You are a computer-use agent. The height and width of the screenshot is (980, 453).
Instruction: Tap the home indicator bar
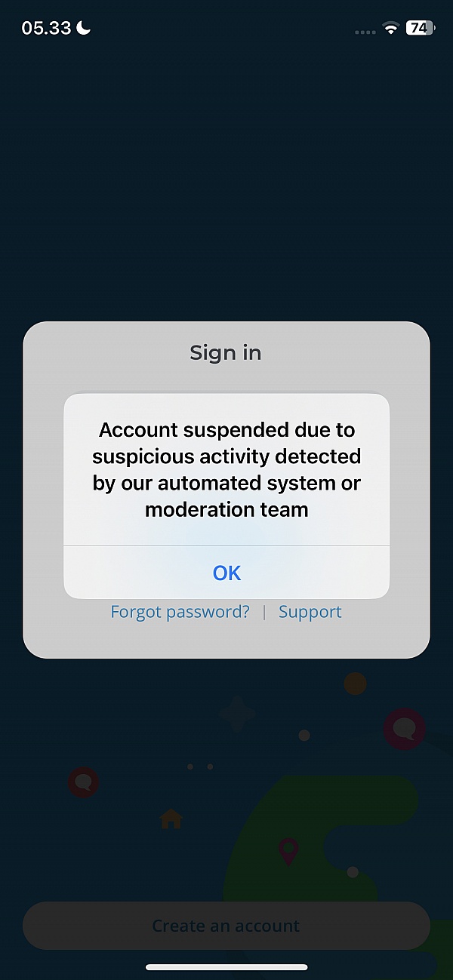pos(226,967)
